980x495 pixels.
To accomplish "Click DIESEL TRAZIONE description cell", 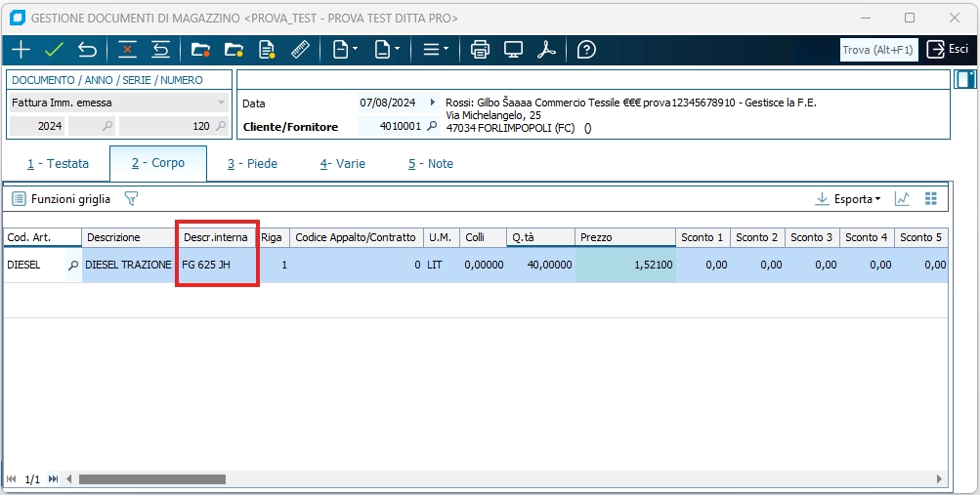I will 129,265.
